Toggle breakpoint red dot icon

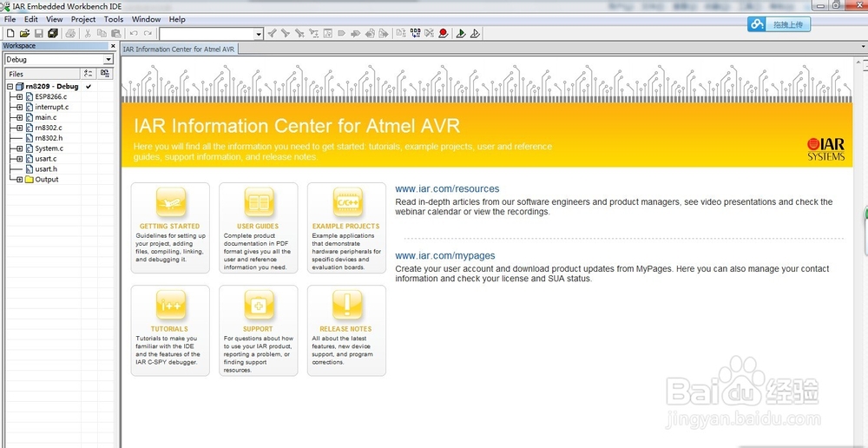[443, 33]
